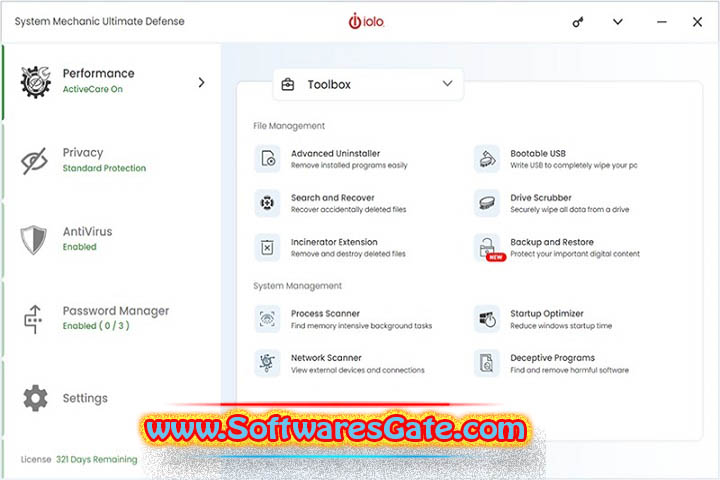Click the Process Scanner icon

click(x=268, y=319)
